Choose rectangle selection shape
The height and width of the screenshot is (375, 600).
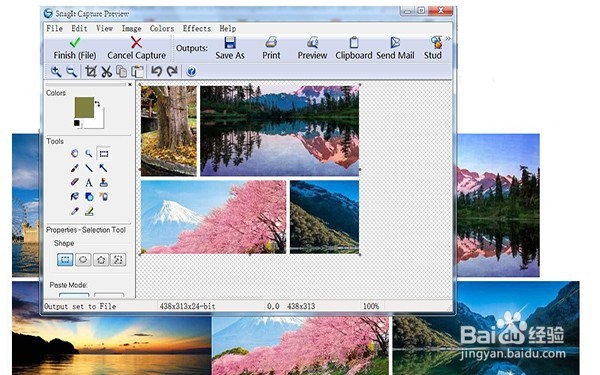(x=65, y=260)
